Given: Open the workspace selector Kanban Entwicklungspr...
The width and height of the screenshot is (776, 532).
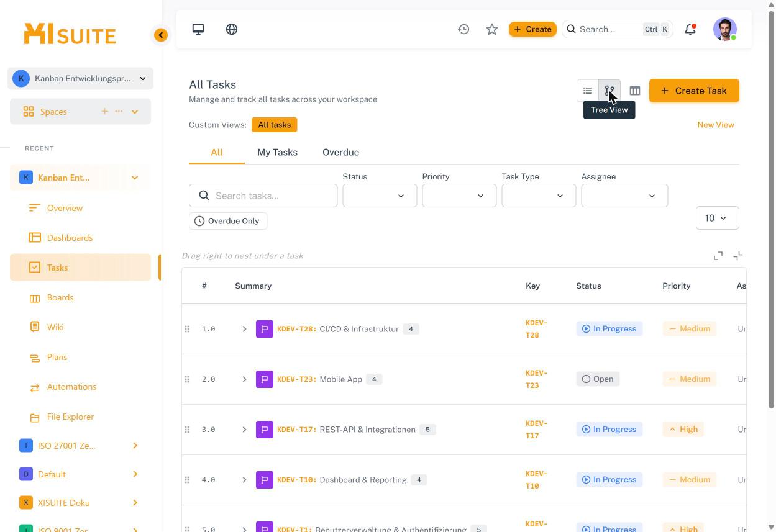Looking at the screenshot, I should point(81,78).
